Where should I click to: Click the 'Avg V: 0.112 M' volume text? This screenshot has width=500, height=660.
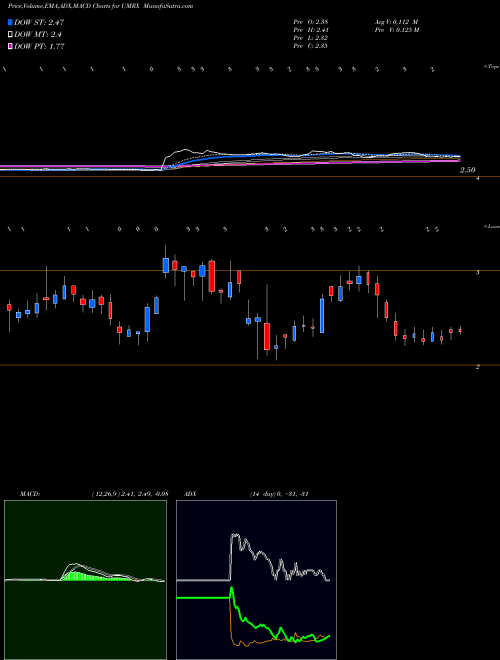pos(396,22)
